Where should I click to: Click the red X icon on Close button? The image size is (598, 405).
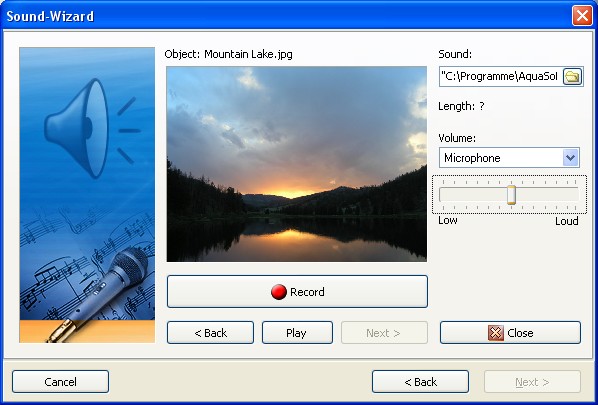coord(496,333)
